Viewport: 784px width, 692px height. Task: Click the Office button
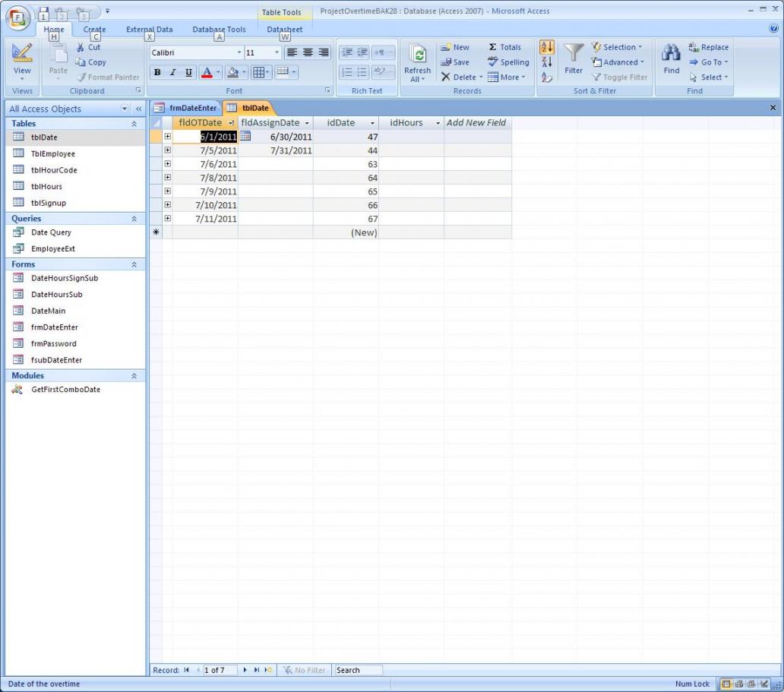(x=17, y=18)
